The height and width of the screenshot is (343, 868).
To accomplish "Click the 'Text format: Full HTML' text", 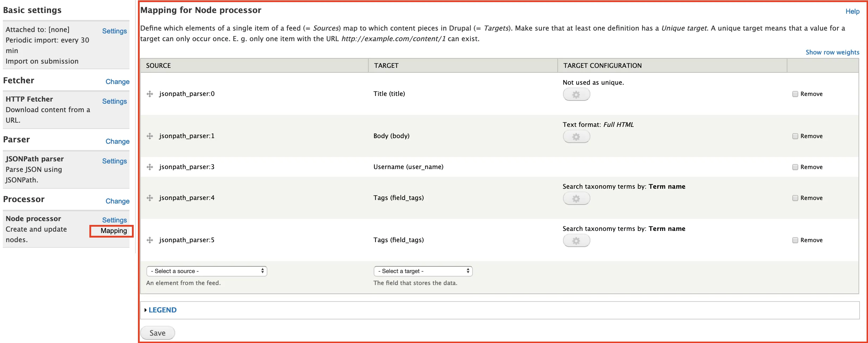I will click(x=598, y=125).
